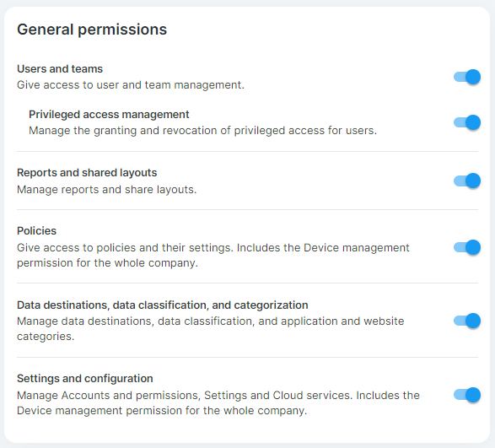Image resolution: width=495 pixels, height=448 pixels.
Task: Click the Policies section title
Action: point(36,231)
